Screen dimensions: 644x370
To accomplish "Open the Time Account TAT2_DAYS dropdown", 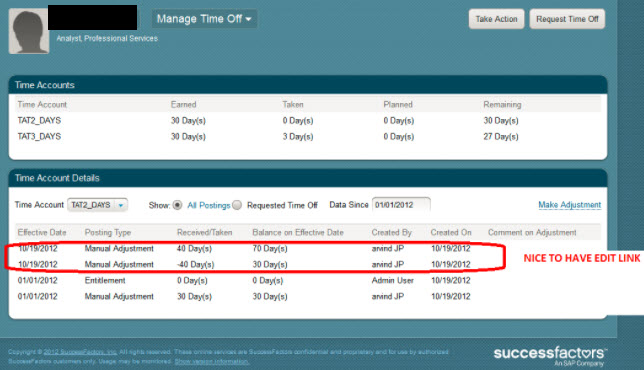I will [x=97, y=205].
